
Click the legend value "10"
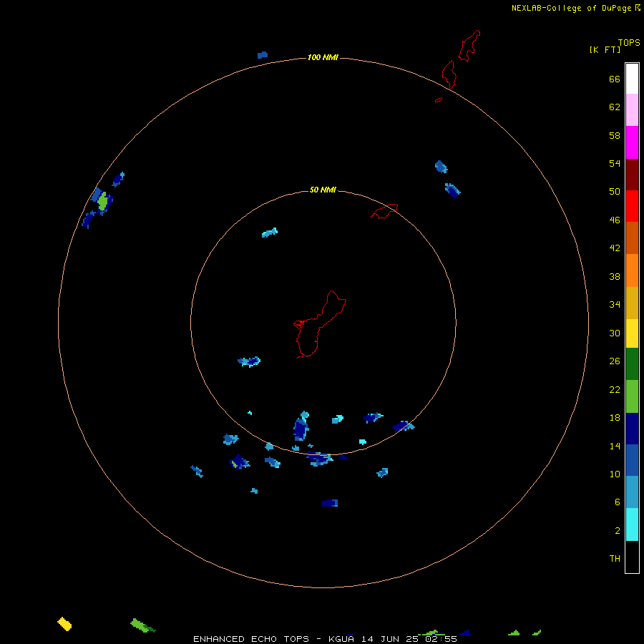pyautogui.click(x=615, y=474)
